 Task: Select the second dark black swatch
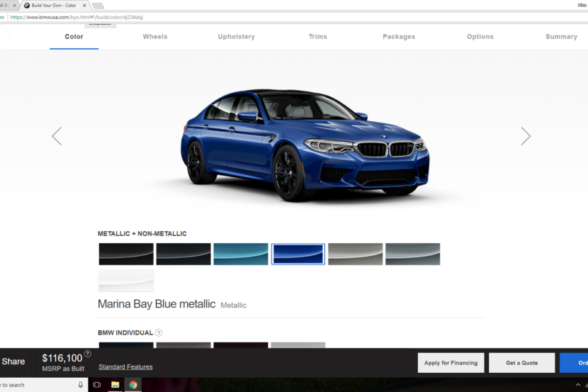(x=183, y=254)
